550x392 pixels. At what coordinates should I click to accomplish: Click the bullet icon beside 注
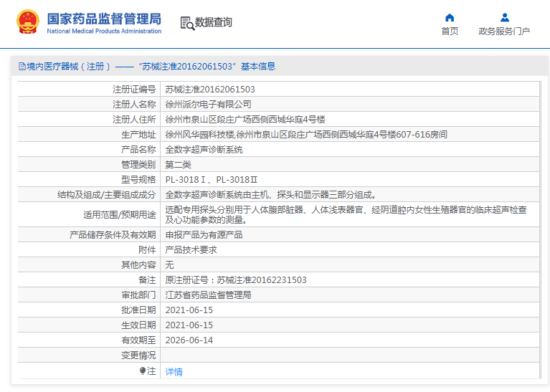143,371
